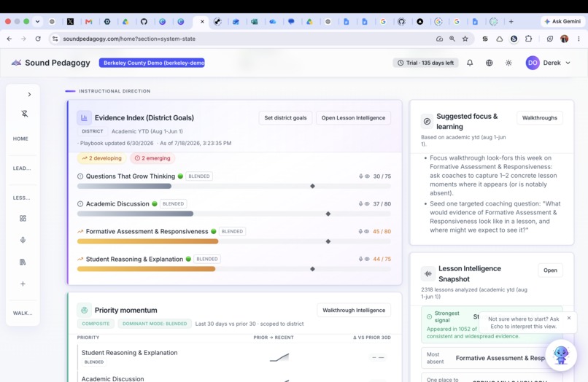Viewport: 588px width, 382px height.
Task: Click mic/eye icons next to 30 / 75
Action: [364, 176]
